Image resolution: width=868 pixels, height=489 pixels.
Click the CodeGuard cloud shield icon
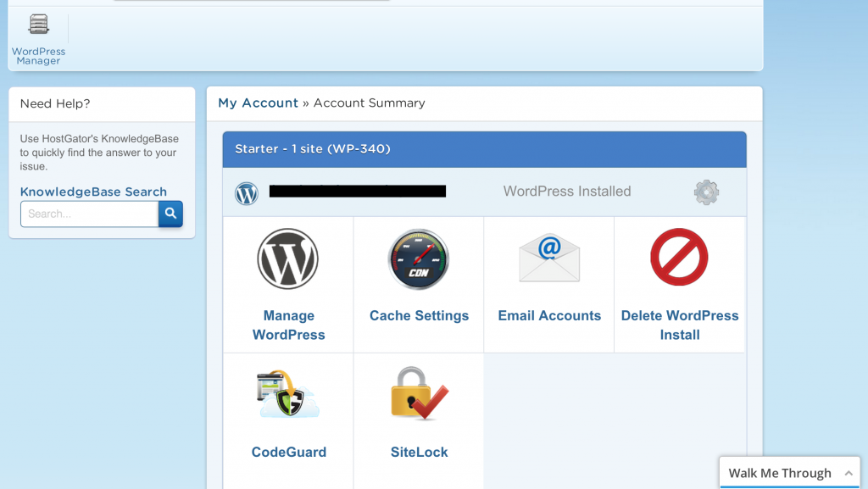click(288, 394)
